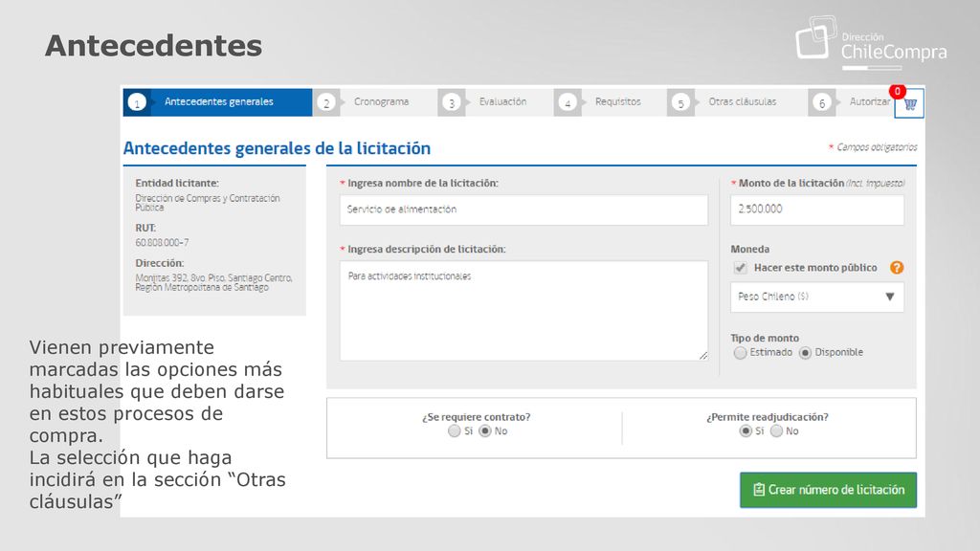The image size is (980, 551).
Task: Choose No for requiere contrato
Action: (485, 431)
